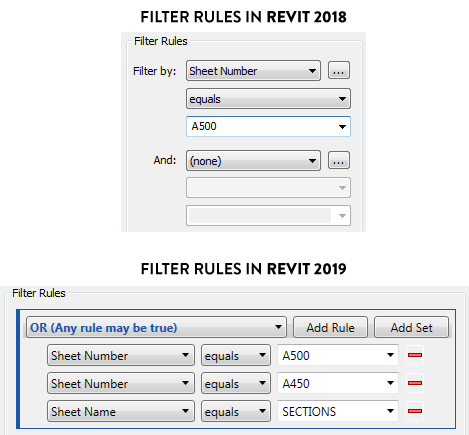Open the A450 value dropdown
Image resolution: width=469 pixels, height=435 pixels.
(x=338, y=383)
